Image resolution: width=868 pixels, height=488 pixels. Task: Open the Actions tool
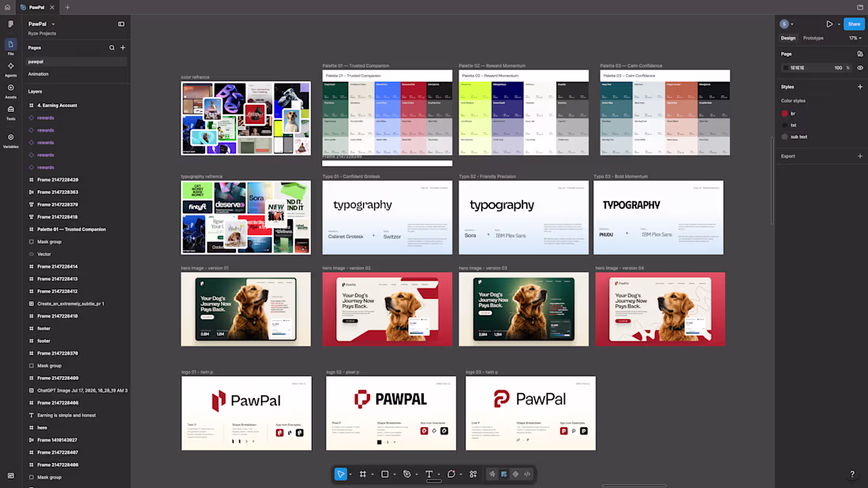pos(473,474)
